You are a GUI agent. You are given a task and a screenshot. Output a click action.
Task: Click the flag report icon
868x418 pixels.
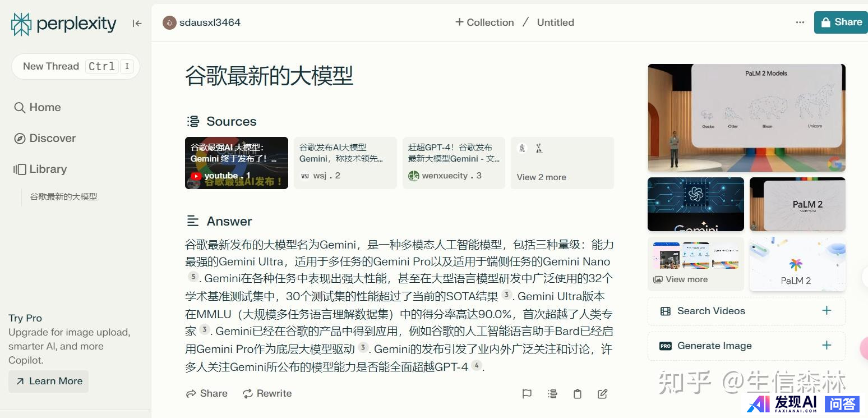527,394
